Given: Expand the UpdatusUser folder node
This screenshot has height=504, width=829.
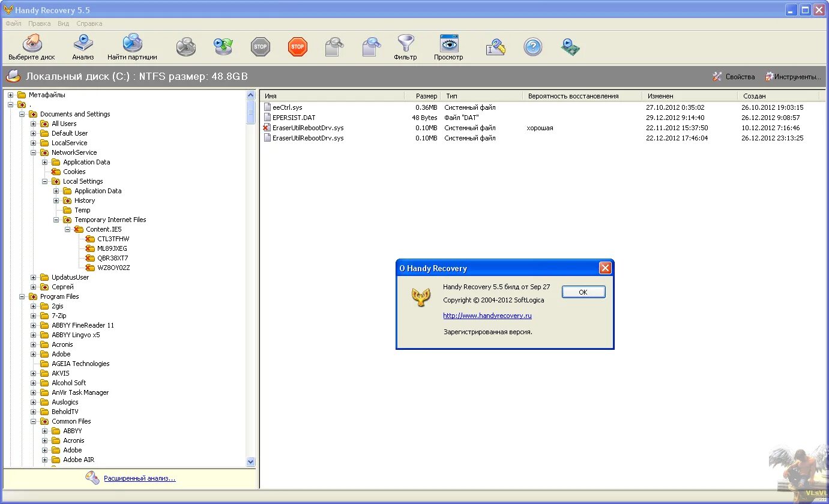Looking at the screenshot, I should tap(34, 277).
